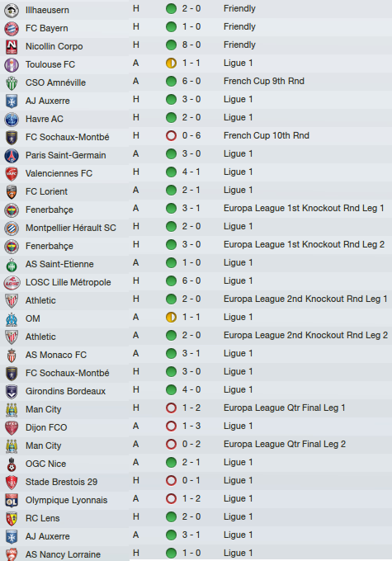
Task: Click the Olympique Lyonnais logo
Action: click(12, 500)
